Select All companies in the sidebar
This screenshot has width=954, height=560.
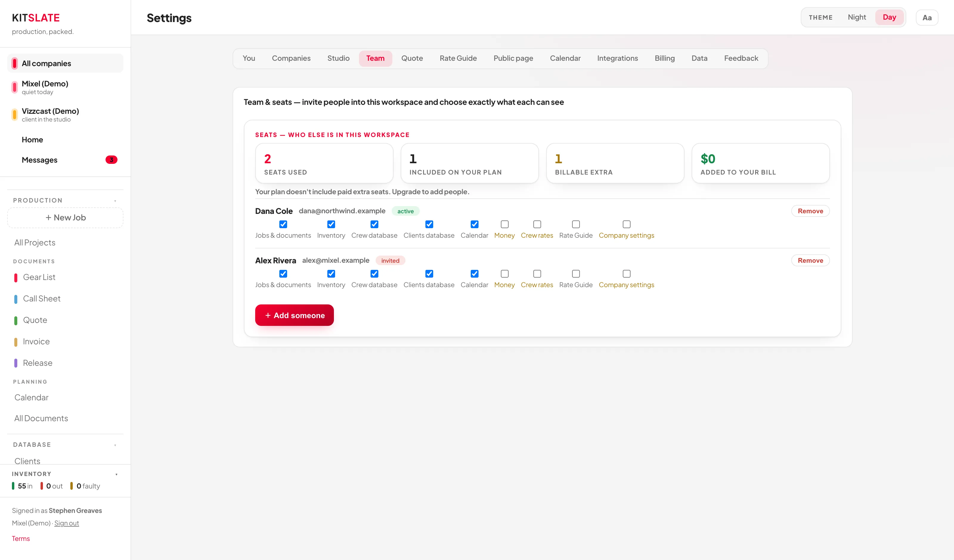[x=66, y=63]
